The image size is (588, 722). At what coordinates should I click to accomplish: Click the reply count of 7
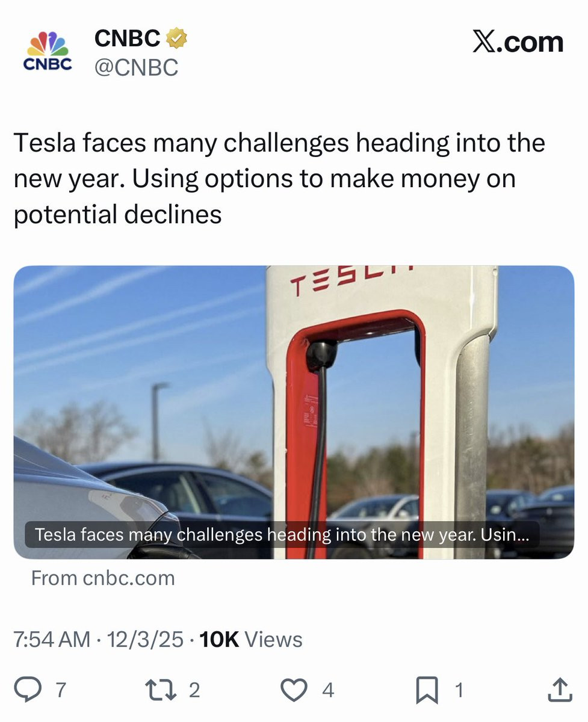[x=60, y=690]
